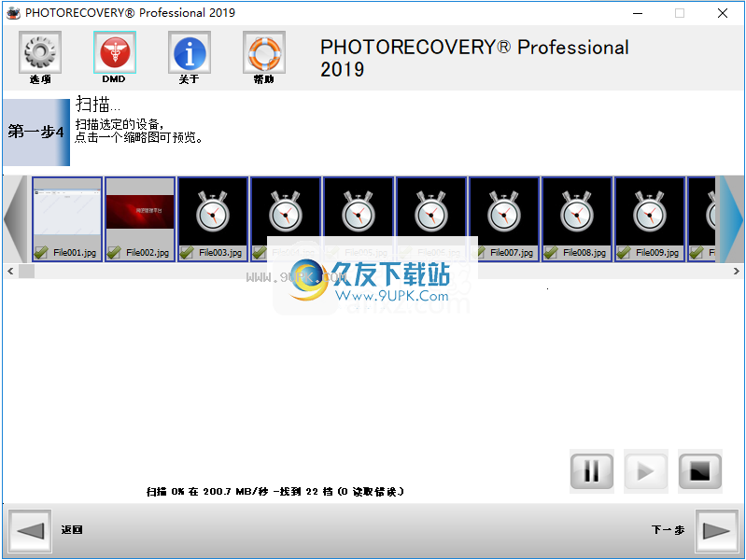Open the 帮助 help lifebuoy icon
746x560 pixels.
264,52
